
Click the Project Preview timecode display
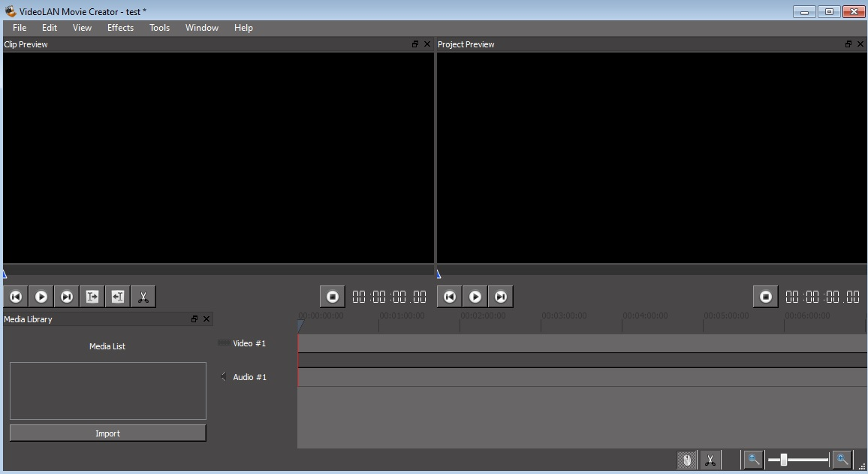click(x=823, y=297)
